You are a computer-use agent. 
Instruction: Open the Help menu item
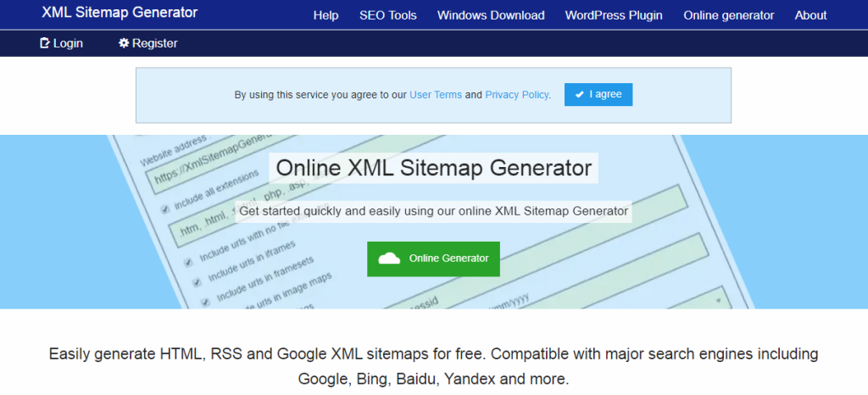(325, 15)
